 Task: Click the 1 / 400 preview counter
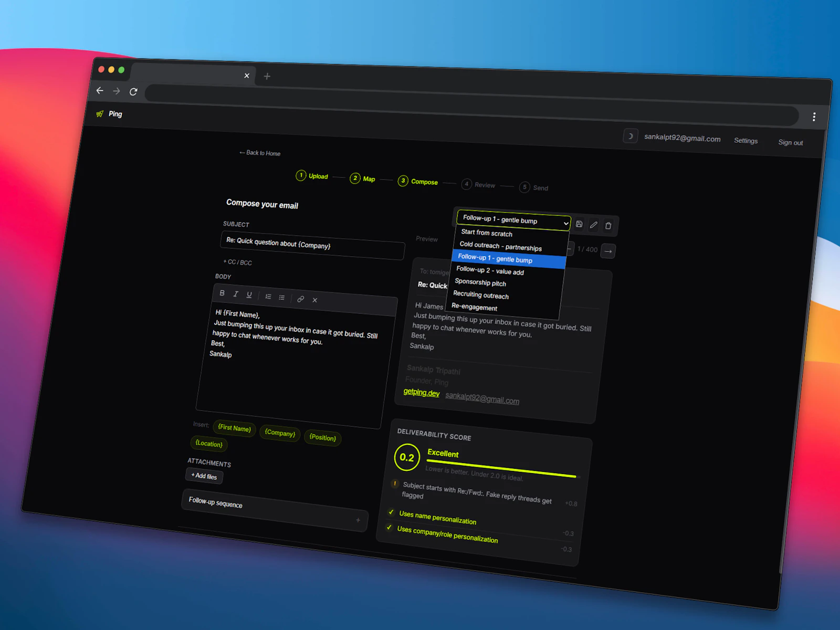[587, 249]
